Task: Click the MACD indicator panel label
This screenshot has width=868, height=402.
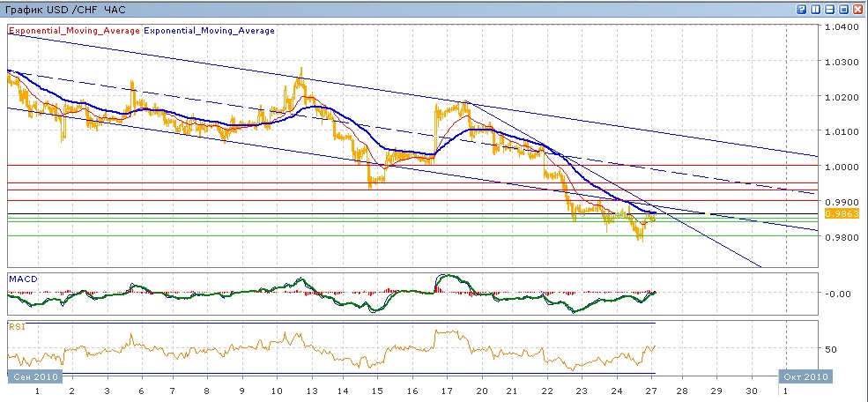Action: (x=22, y=279)
